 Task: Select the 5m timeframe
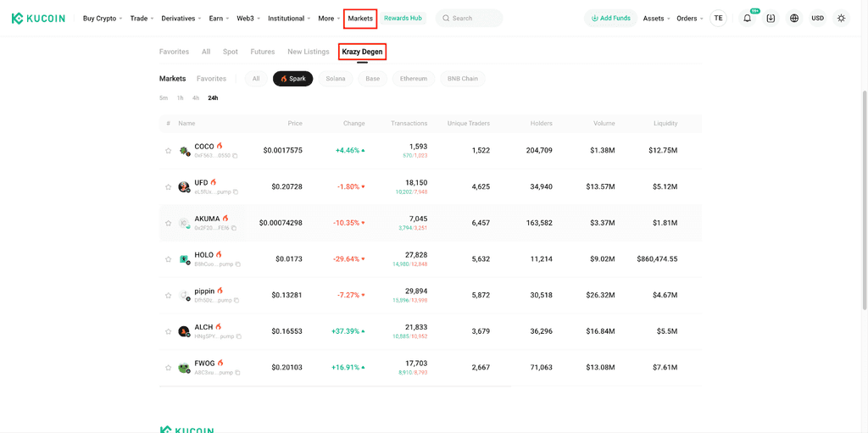pyautogui.click(x=164, y=98)
